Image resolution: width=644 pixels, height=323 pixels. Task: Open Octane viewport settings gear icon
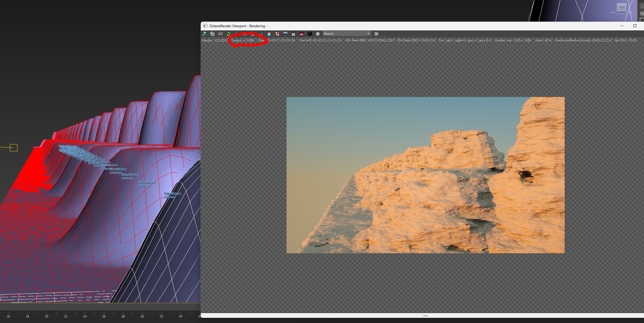click(318, 34)
